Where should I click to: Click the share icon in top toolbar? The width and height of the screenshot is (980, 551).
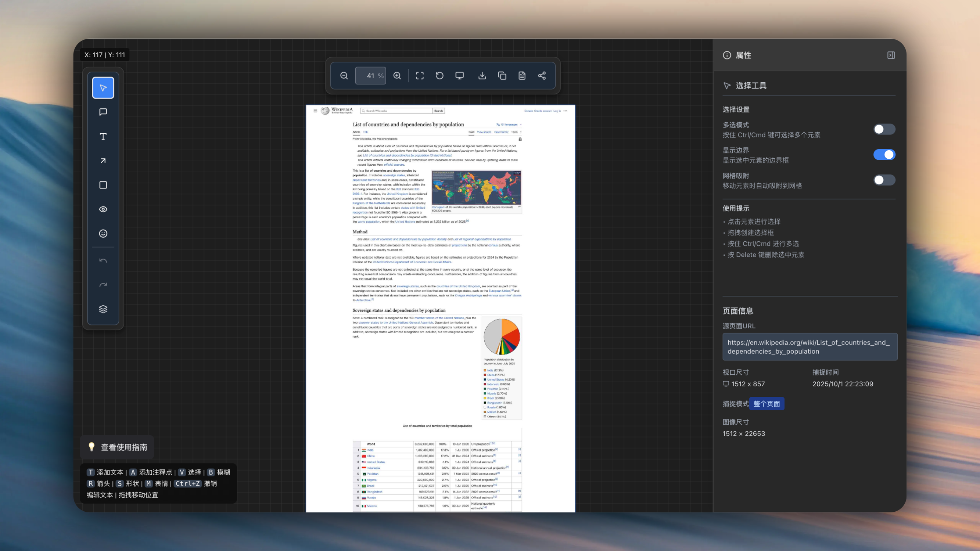pyautogui.click(x=542, y=76)
